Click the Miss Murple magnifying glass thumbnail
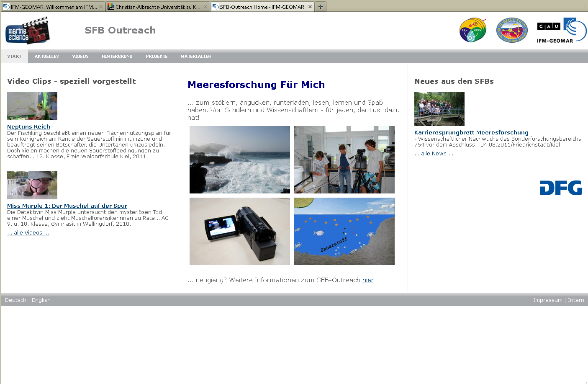The width and height of the screenshot is (588, 384). (x=32, y=185)
